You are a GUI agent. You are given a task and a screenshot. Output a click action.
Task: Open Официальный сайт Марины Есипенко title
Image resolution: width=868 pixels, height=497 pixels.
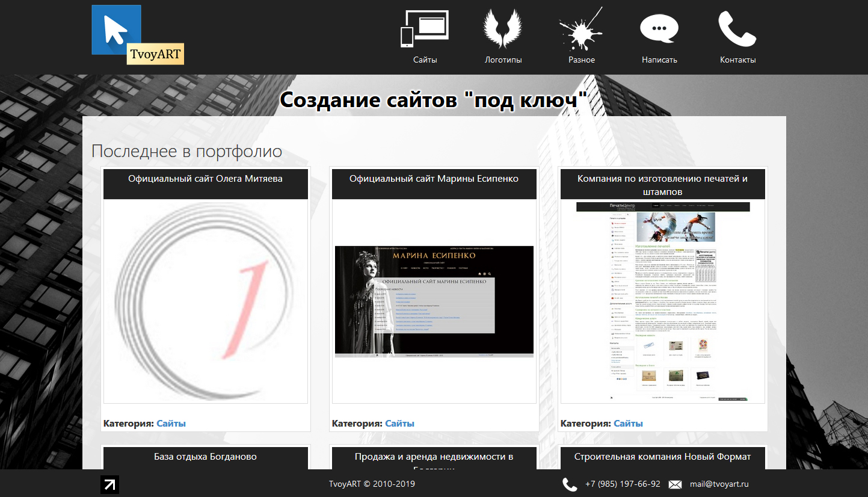click(x=434, y=179)
